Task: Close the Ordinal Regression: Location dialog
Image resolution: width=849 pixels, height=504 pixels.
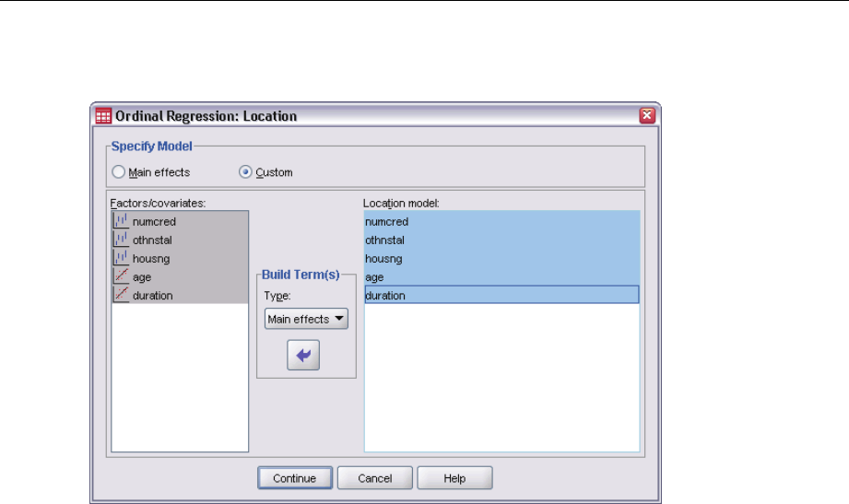Action: click(647, 115)
